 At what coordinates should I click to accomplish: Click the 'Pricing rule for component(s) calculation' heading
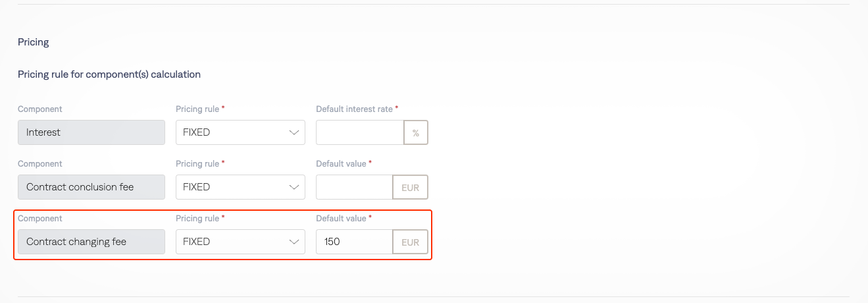(109, 74)
